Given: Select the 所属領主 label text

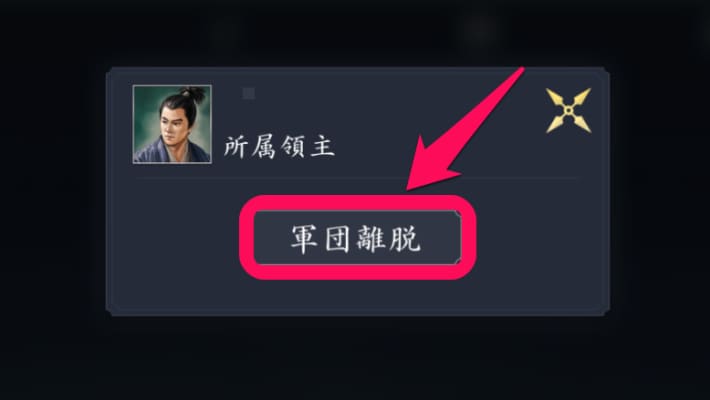Looking at the screenshot, I should click(279, 147).
